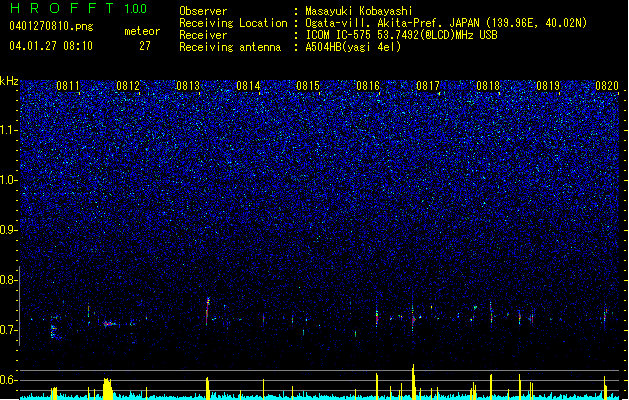Screen dimensions: 629x400
Task: Click the 0814 time marker
Action: click(x=248, y=86)
